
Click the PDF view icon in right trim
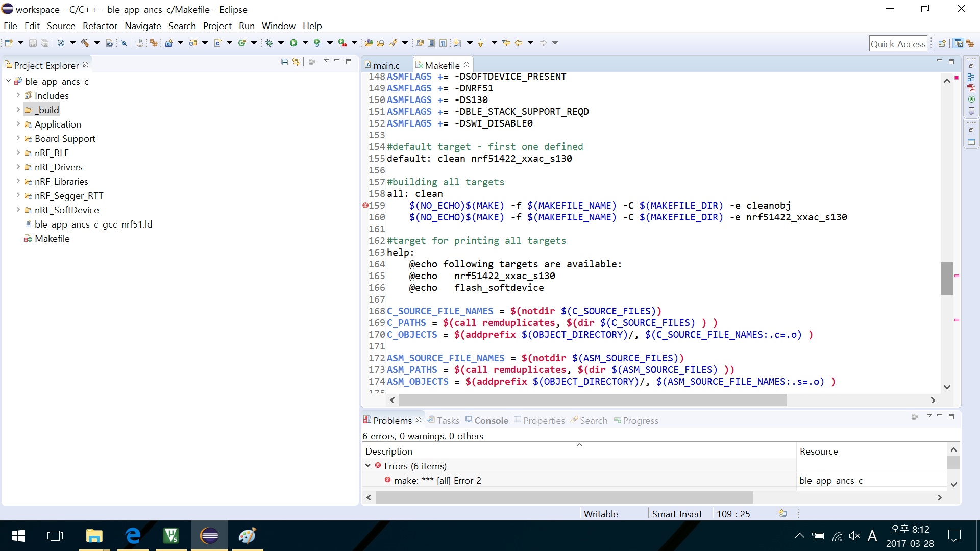pyautogui.click(x=971, y=88)
